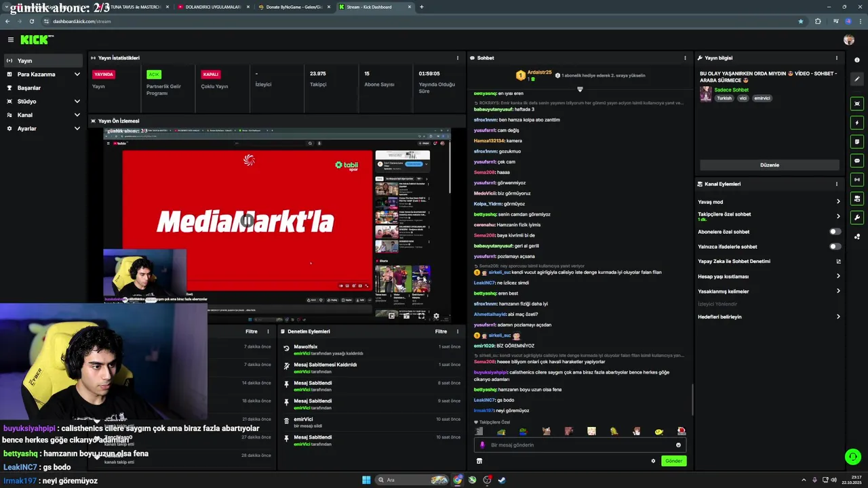Click the Turkish tag
This screenshot has width=868, height=488.
724,98
